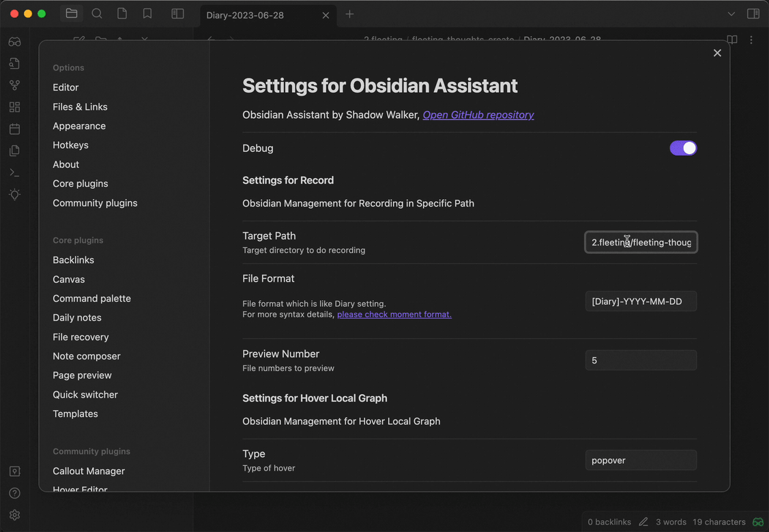The image size is (769, 532).
Task: Close the settings dialog
Action: pos(717,53)
